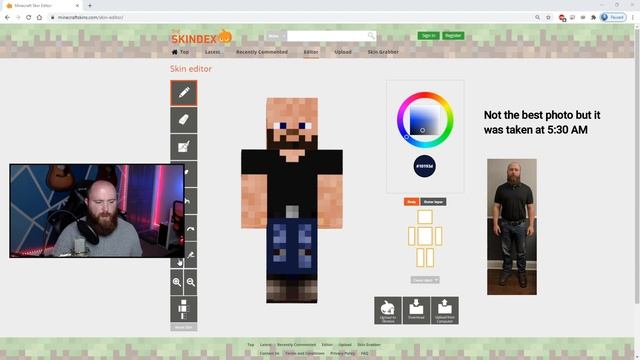This screenshot has height=360, width=640.
Task: Toggle left leg box on body diagram
Action: tap(420, 258)
